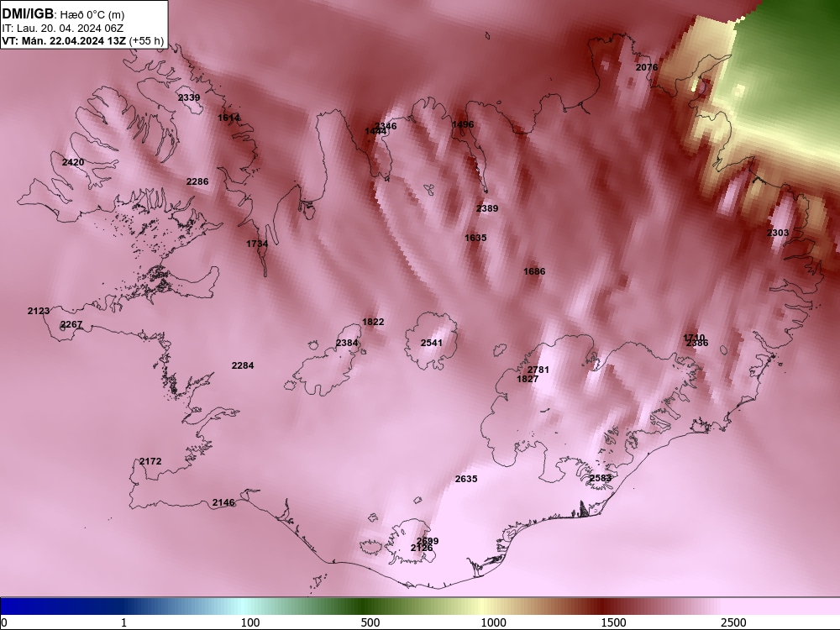Click the 1686 height value
This screenshot has height=630, width=840.
point(534,271)
